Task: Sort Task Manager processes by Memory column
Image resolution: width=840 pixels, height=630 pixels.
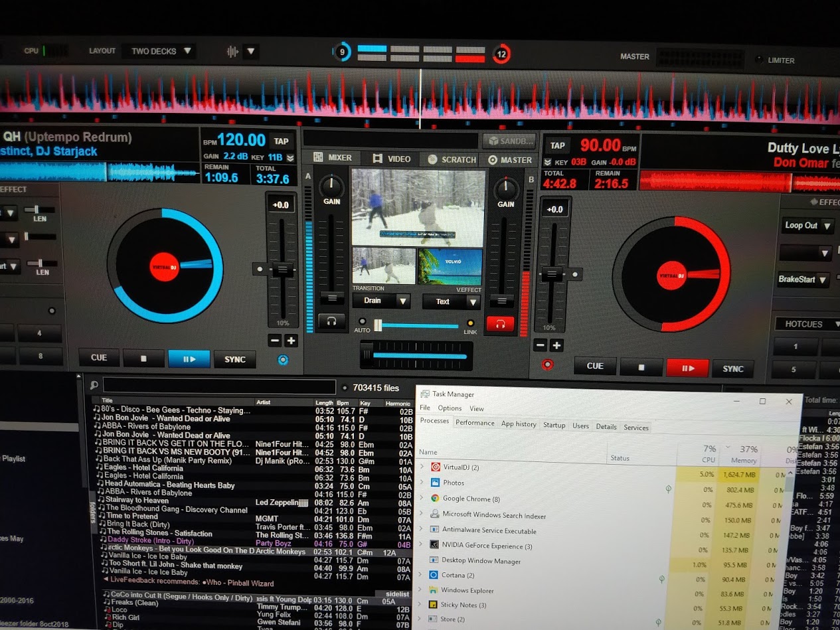Action: [x=739, y=454]
